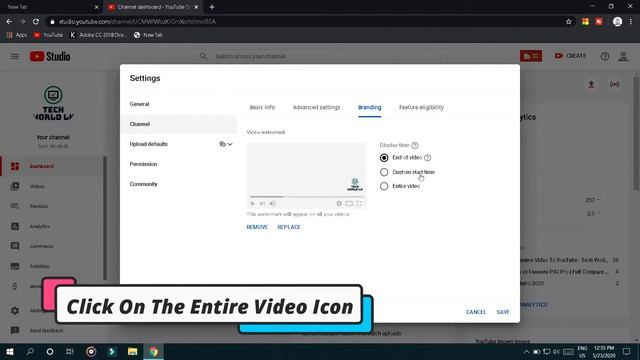Open the Apps bookmark shortcut
640x360 pixels.
pos(17,35)
